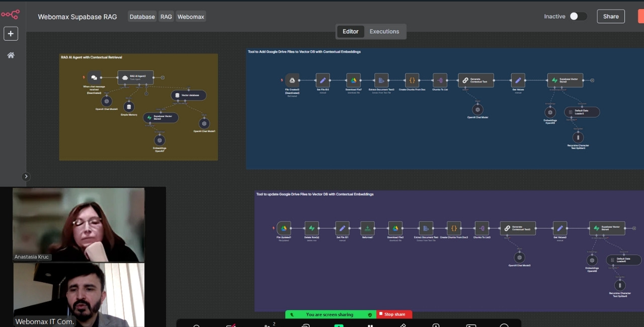Click 'You are screen sharing' status indicator
Screen dimensions: 644x327
(331, 314)
